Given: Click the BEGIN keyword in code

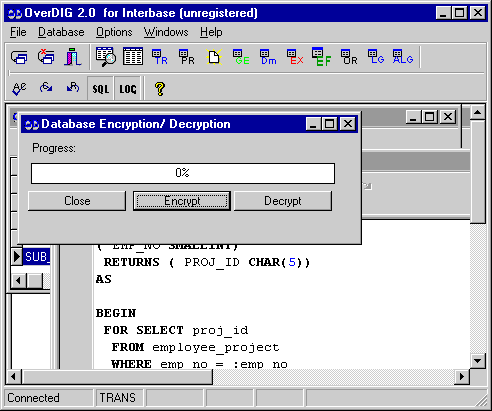Looking at the screenshot, I should pos(116,313).
